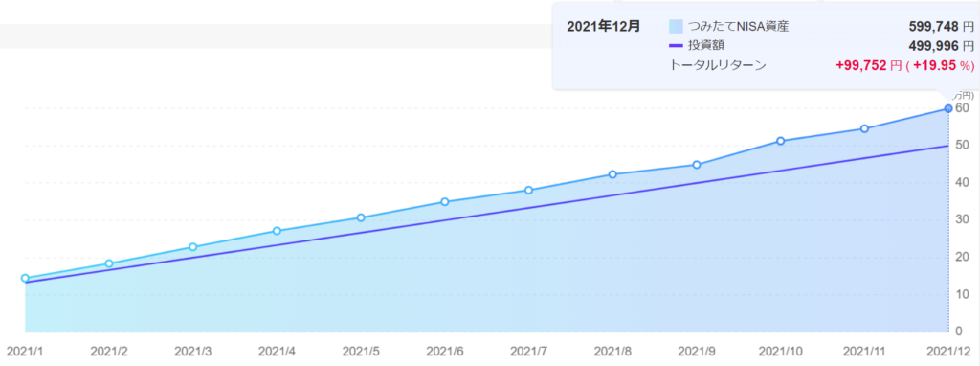
Task: Click the 2021/11 data point circle
Action: [x=864, y=129]
